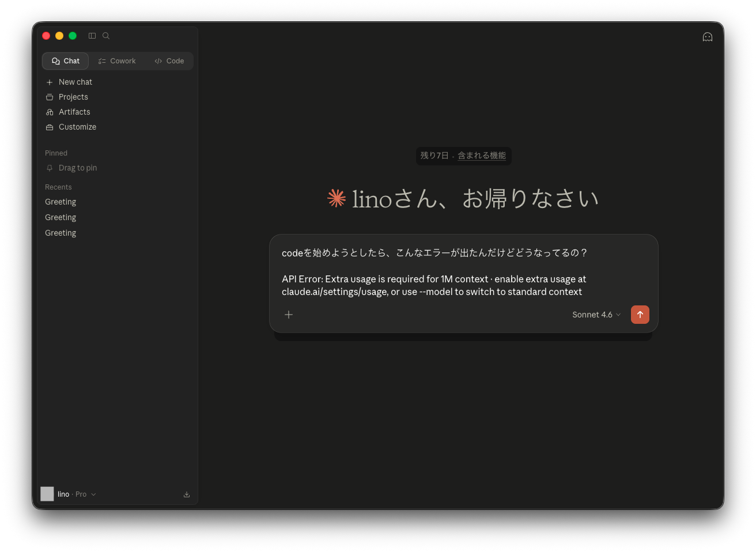Open the search magnifier icon
The height and width of the screenshot is (552, 756).
click(x=106, y=36)
